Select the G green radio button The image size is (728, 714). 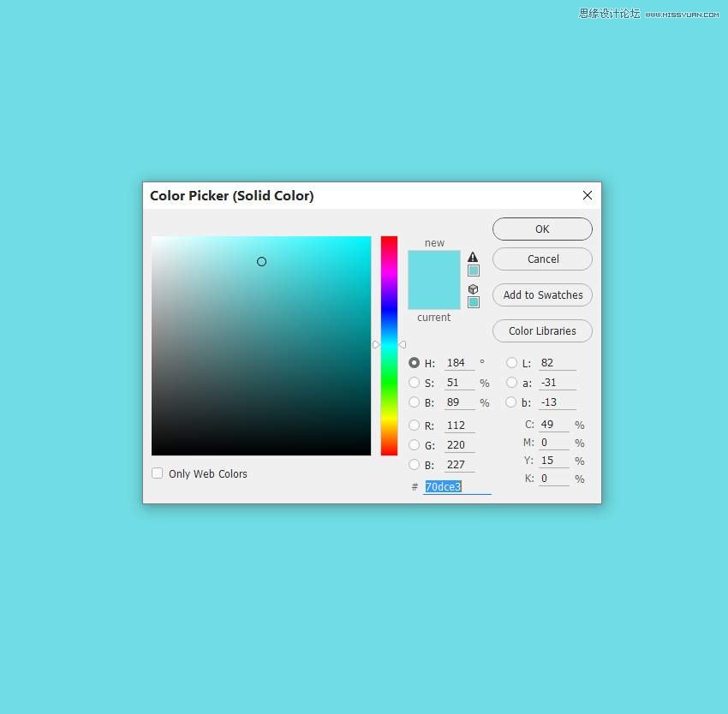(415, 445)
